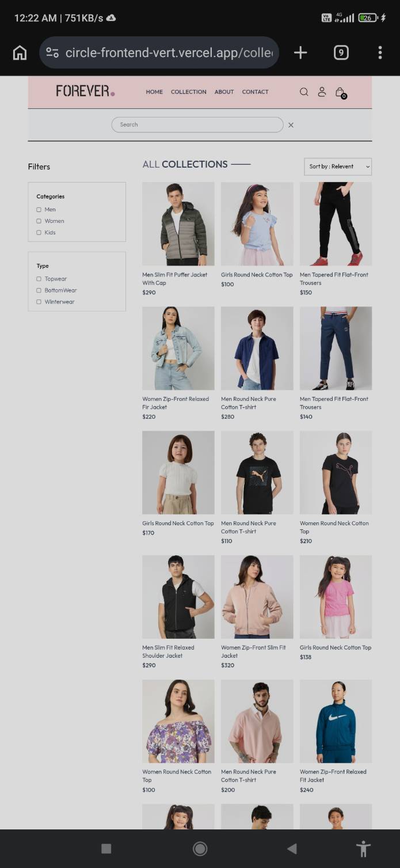The image size is (400, 868).
Task: Check the BottomWear type filter
Action: tap(39, 290)
